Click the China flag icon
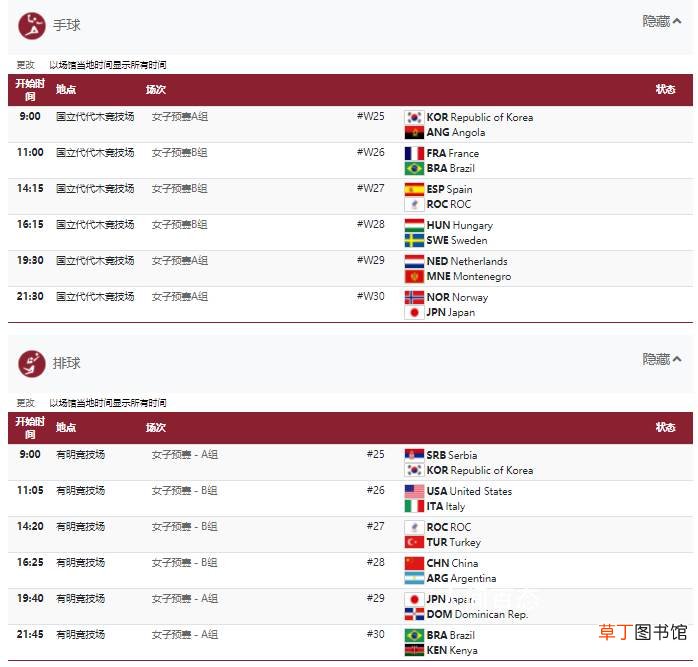This screenshot has width=698, height=667. click(414, 563)
